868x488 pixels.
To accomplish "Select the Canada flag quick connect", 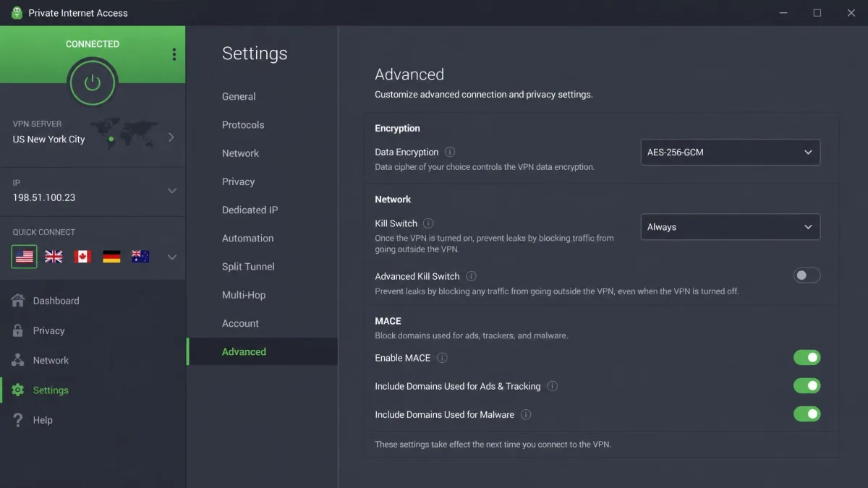I will coord(82,257).
